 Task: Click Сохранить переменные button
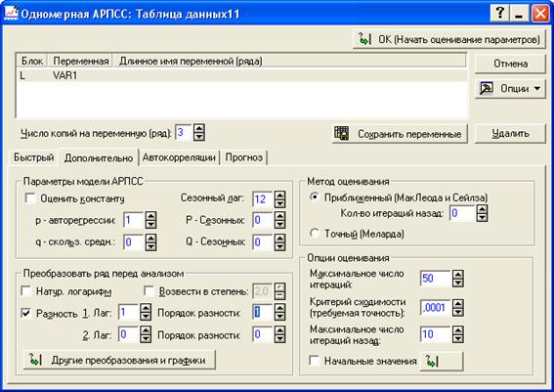[x=400, y=134]
